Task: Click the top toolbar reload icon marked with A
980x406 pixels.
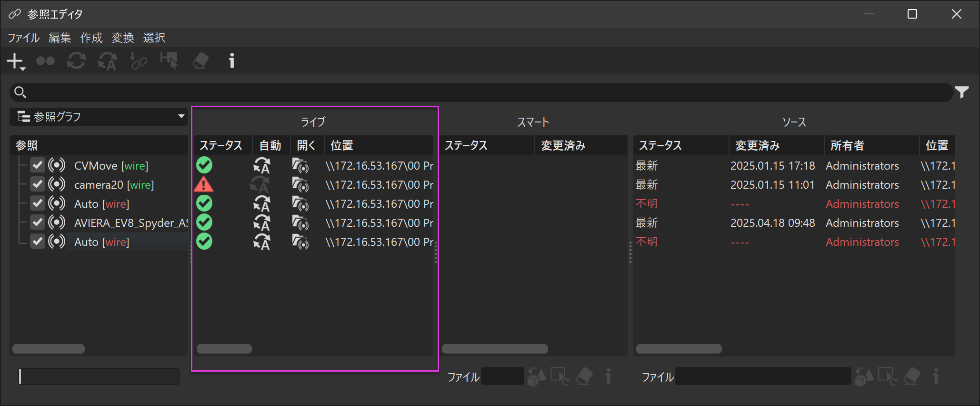Action: click(x=107, y=61)
